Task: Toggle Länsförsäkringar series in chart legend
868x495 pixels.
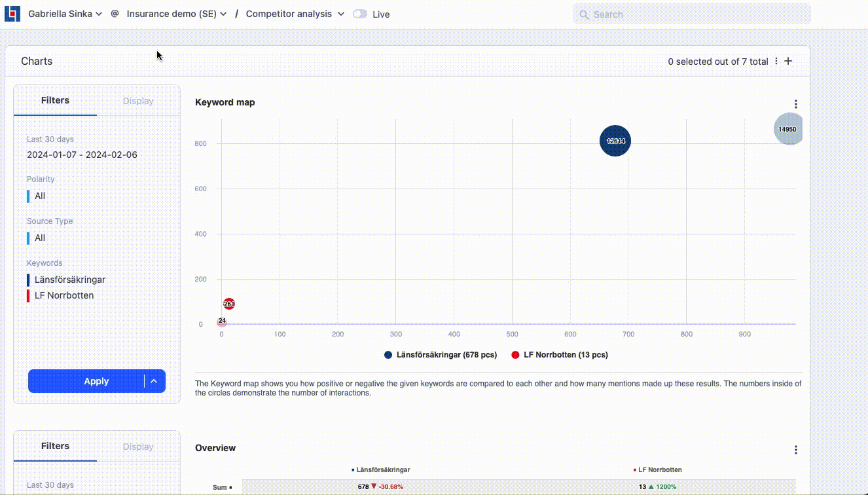Action: pos(441,355)
